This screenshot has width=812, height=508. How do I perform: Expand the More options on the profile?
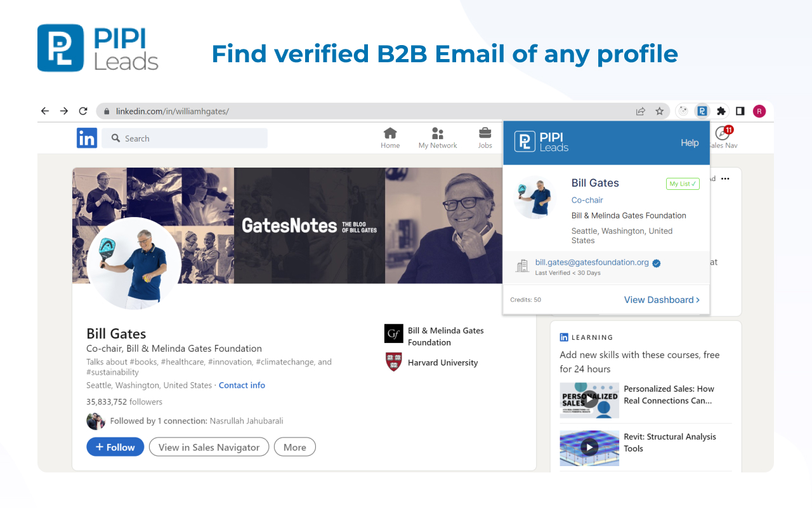click(294, 446)
